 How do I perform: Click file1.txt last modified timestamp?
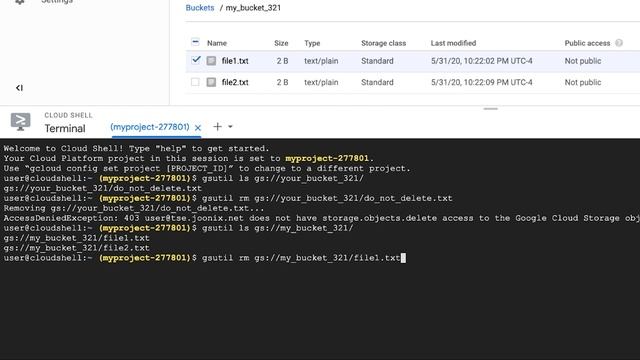(x=482, y=61)
